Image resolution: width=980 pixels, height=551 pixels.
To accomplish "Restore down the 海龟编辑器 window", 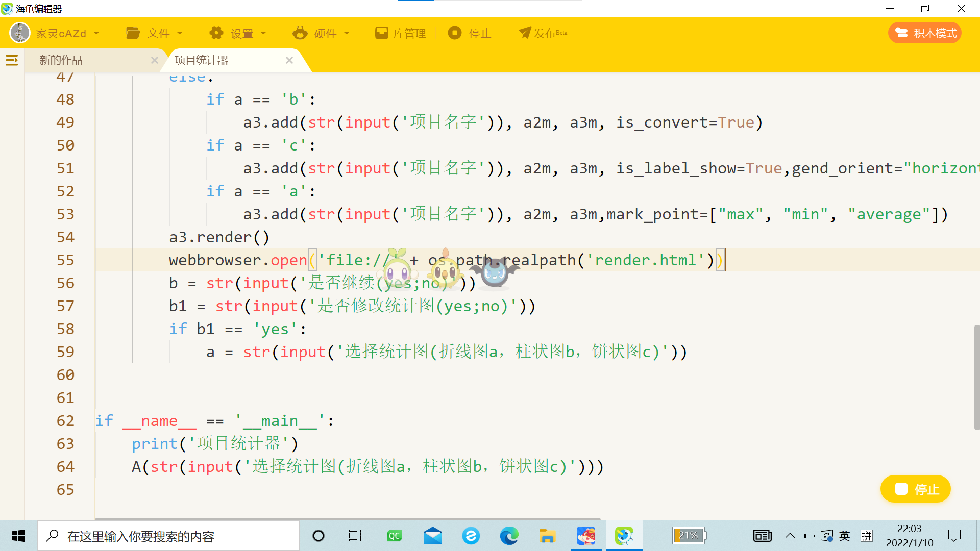I will point(925,9).
